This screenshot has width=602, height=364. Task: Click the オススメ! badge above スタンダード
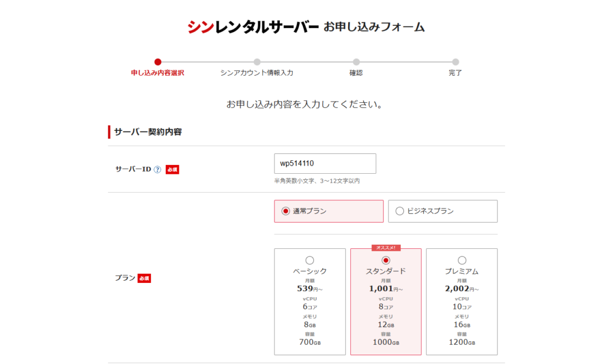pyautogui.click(x=386, y=248)
